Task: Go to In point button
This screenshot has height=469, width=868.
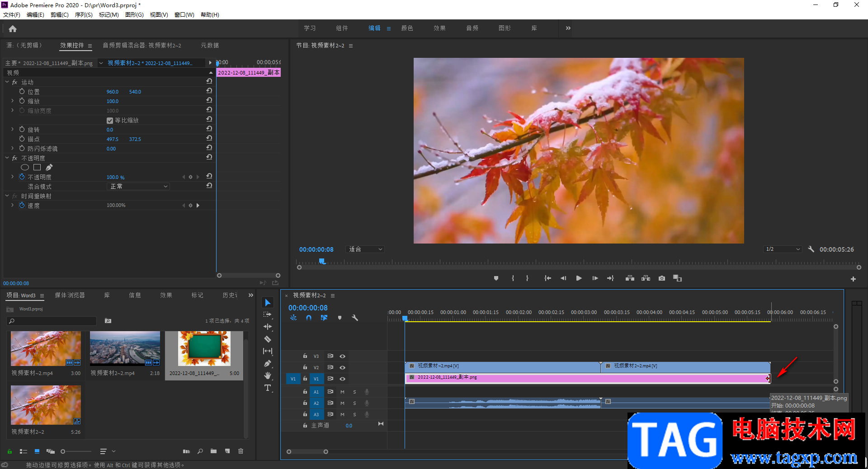Action: pos(547,278)
